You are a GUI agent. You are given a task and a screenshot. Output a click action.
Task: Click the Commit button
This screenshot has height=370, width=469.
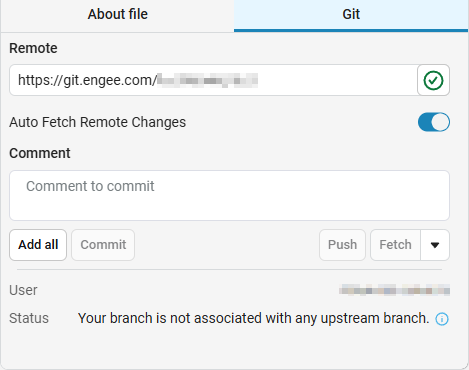(103, 245)
